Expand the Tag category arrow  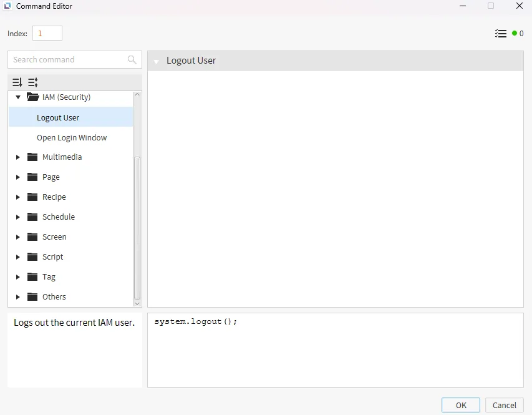(x=18, y=277)
